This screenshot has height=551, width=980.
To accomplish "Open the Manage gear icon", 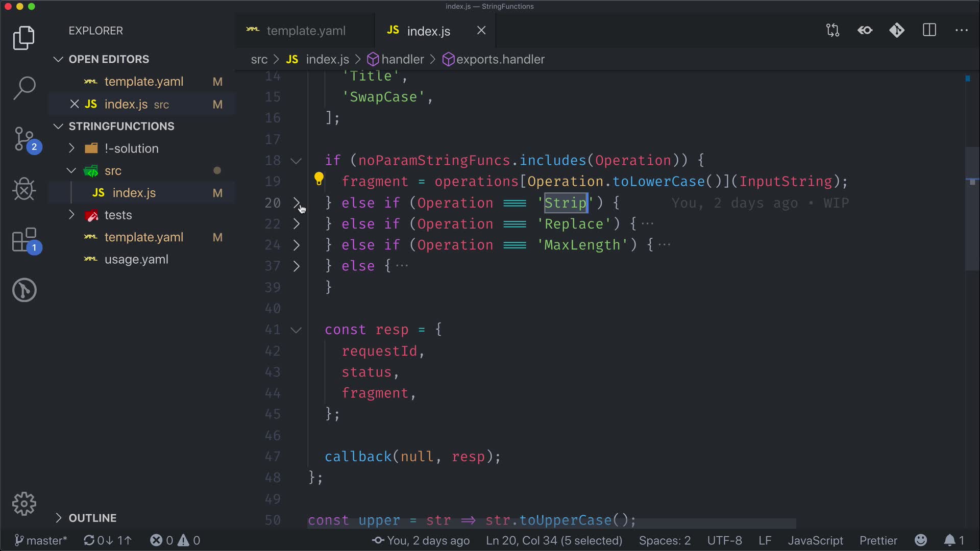I will tap(24, 504).
